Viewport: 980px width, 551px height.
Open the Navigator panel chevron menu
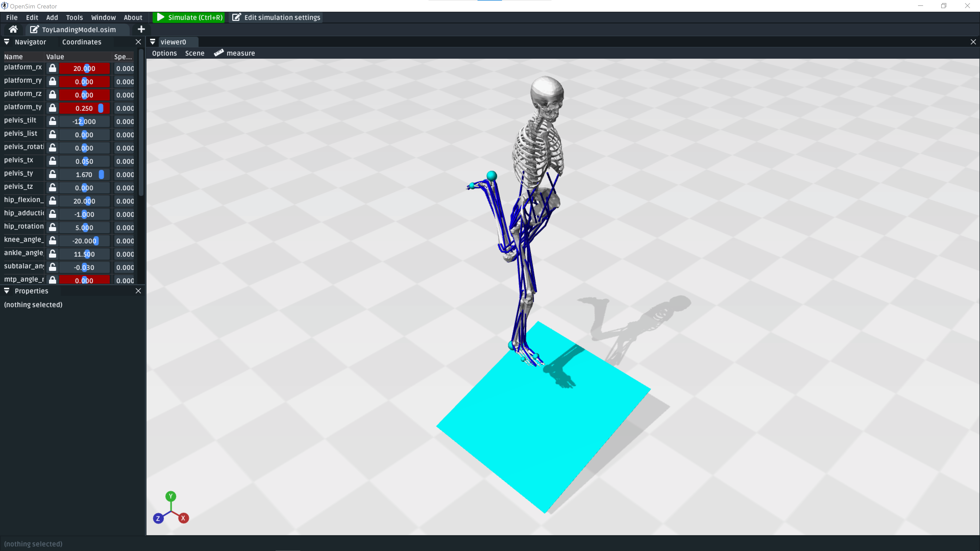(x=6, y=42)
